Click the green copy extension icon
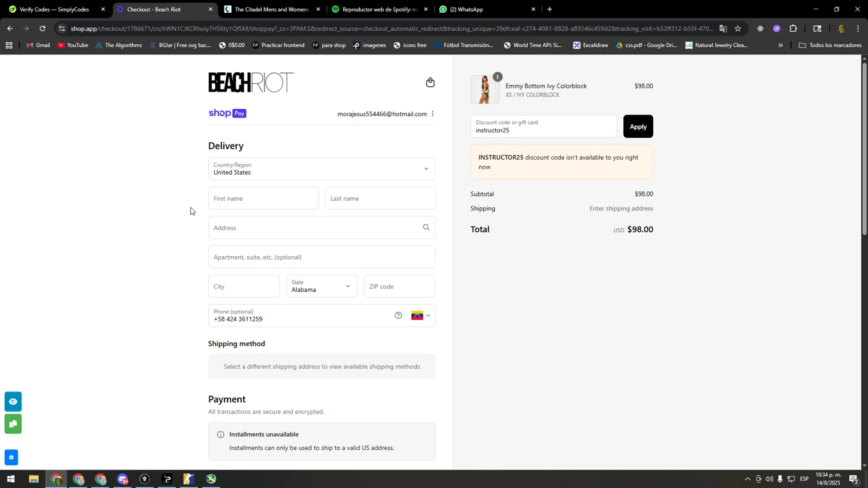This screenshot has height=488, width=868. 13,424
